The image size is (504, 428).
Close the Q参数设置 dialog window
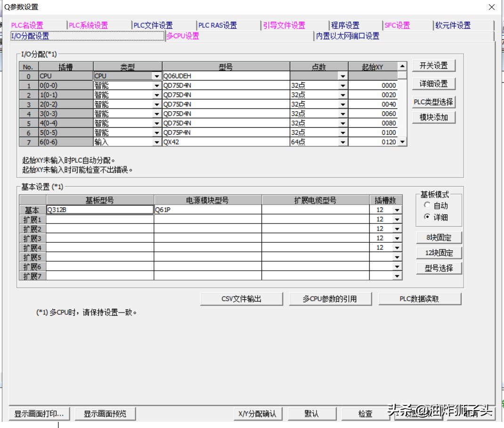[491, 7]
